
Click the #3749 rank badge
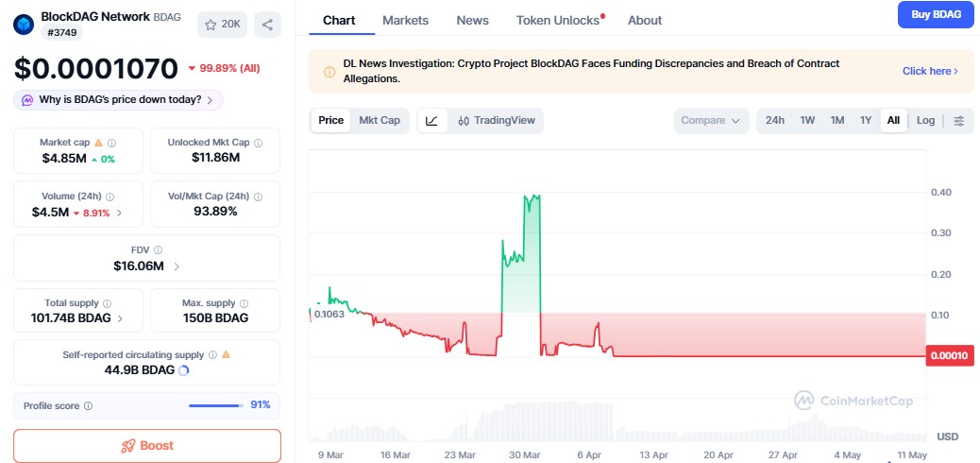point(62,32)
